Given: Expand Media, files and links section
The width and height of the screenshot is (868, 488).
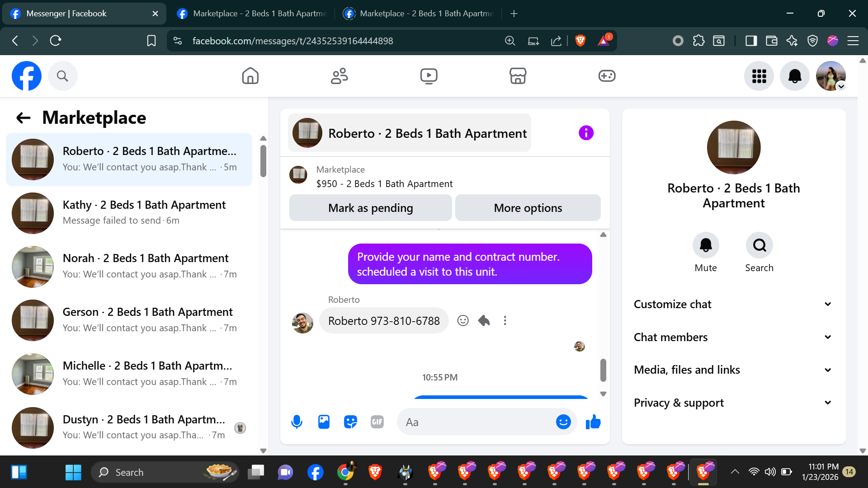Looking at the screenshot, I should point(733,370).
